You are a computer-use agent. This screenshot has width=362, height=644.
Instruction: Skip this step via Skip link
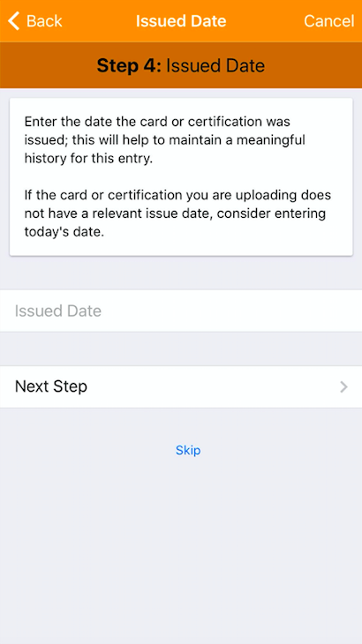188,450
